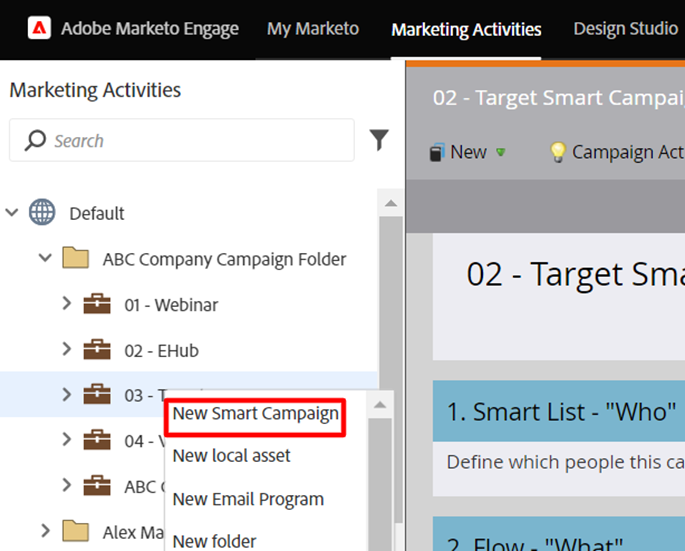Image resolution: width=685 pixels, height=551 pixels.
Task: Click the context menu scroll up arrow
Action: pos(380,405)
